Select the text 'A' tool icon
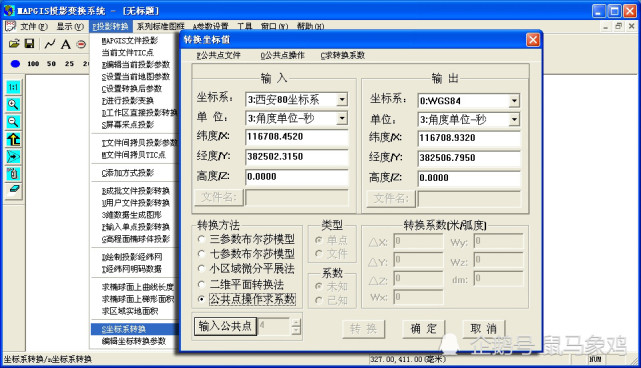 point(65,44)
